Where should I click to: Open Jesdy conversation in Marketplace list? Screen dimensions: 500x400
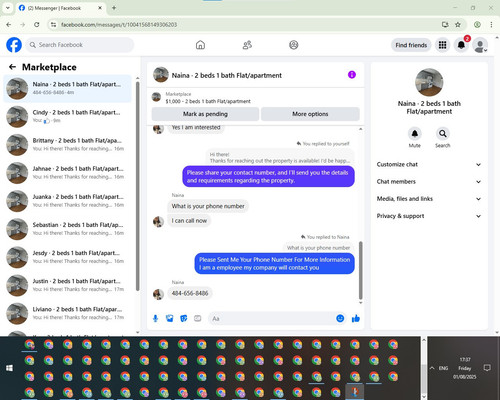(x=68, y=257)
